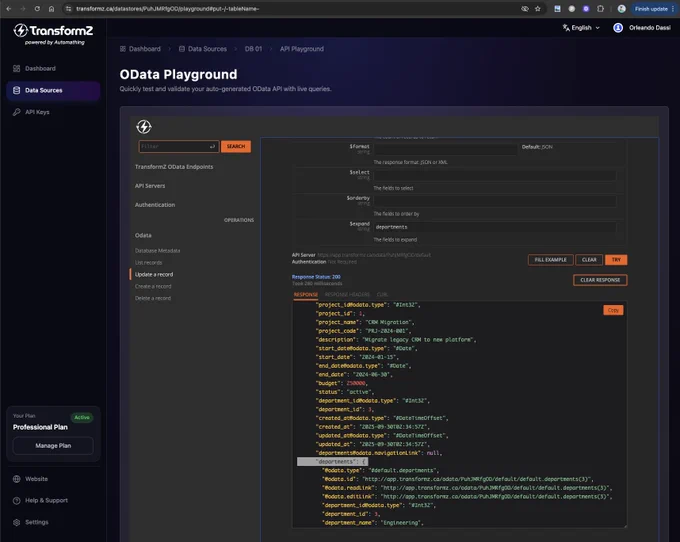Screen dimensions: 680x542
Task: Click the "project_name" response line
Action: (365, 322)
